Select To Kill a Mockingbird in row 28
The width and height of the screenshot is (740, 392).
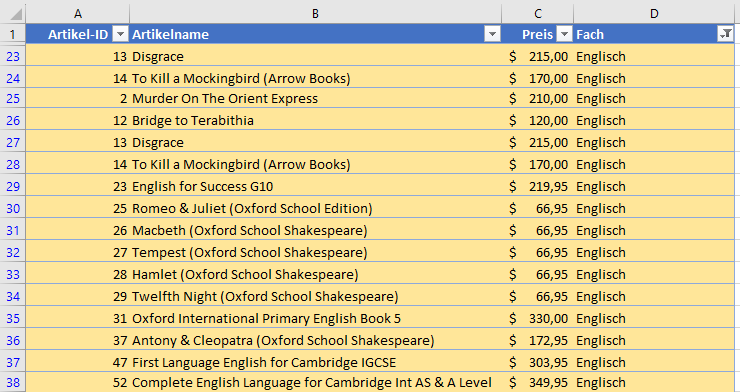(x=315, y=164)
